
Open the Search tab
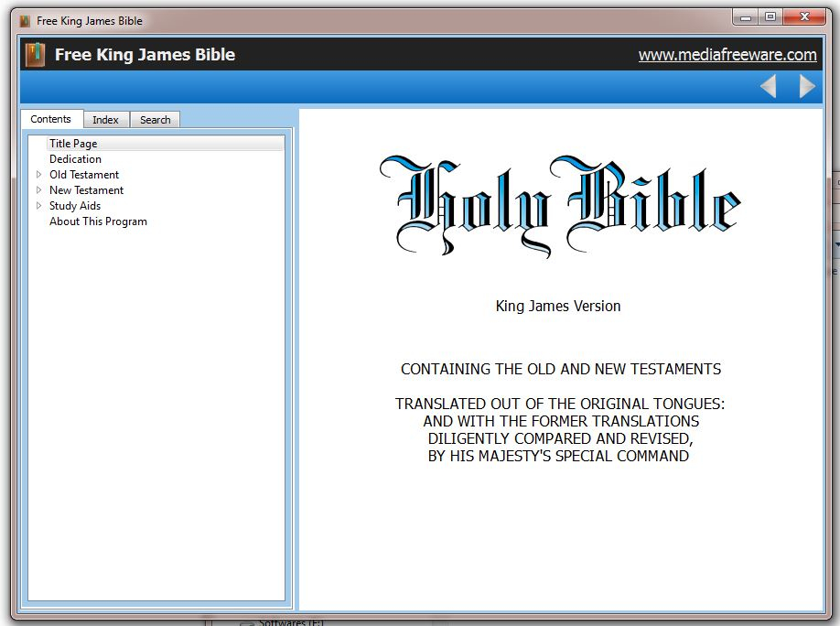(155, 120)
